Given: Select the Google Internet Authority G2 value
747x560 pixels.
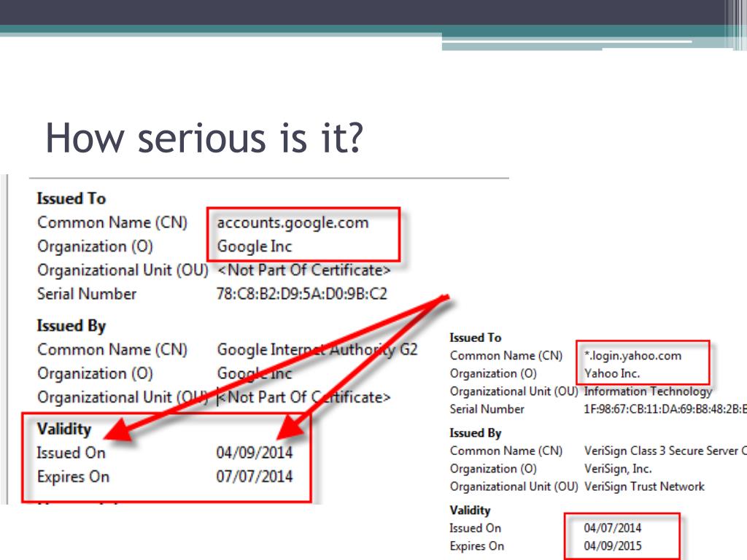Looking at the screenshot, I should point(317,349).
